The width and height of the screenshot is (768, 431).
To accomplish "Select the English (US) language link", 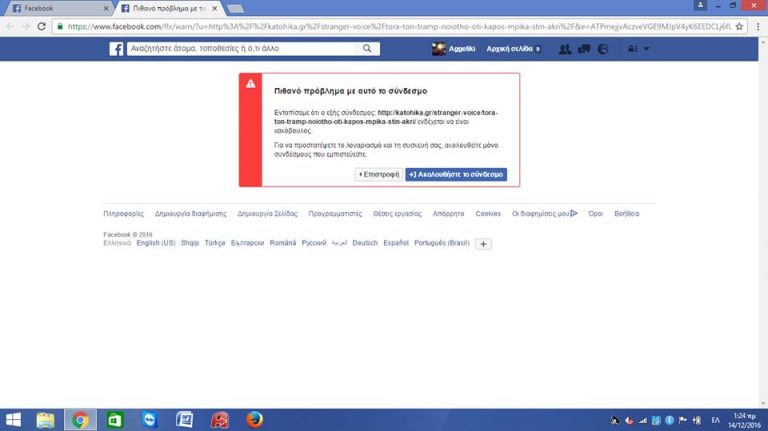I will 156,243.
